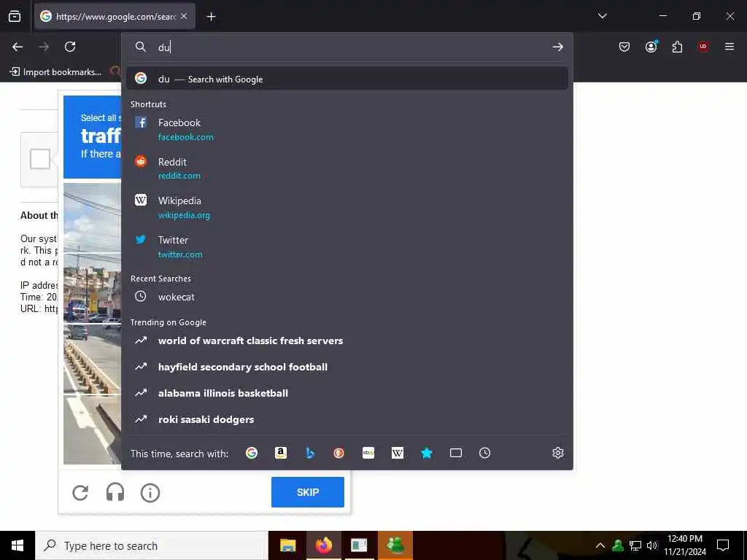Image resolution: width=747 pixels, height=560 pixels.
Task: Open File Explorer from taskbar
Action: tap(287, 545)
